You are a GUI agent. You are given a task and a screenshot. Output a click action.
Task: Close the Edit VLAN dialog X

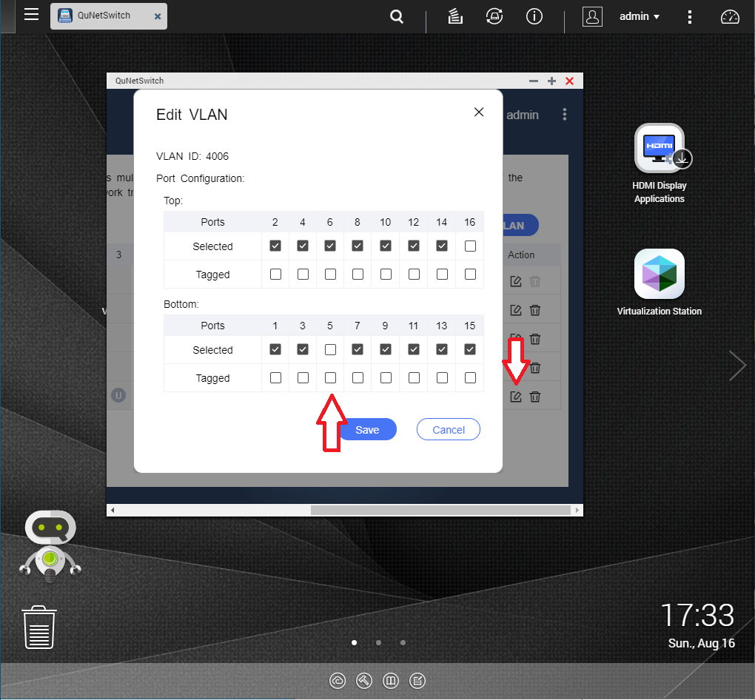[x=479, y=112]
